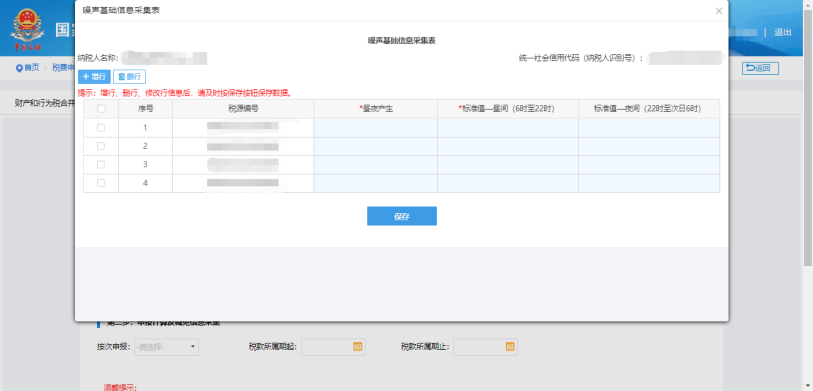Click the 增行 add row button

click(x=94, y=77)
